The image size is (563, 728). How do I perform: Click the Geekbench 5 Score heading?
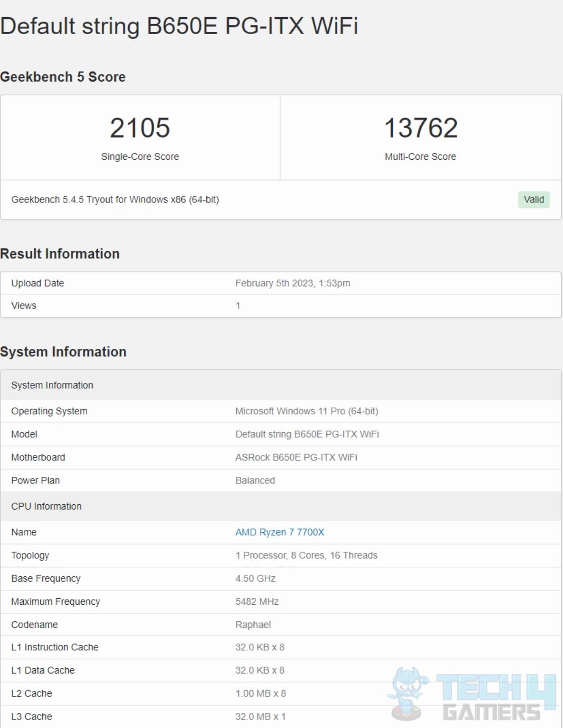tap(63, 77)
